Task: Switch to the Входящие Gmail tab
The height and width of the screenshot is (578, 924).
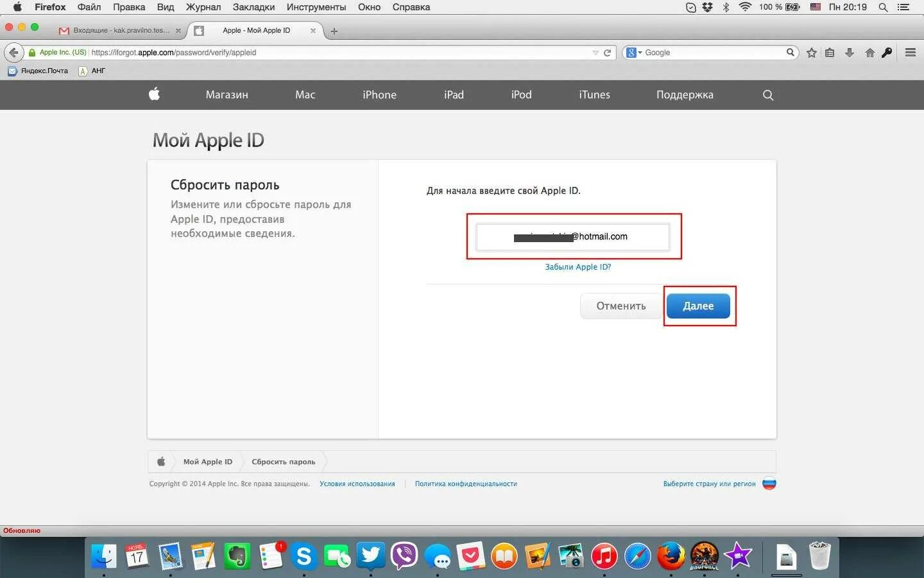Action: [x=121, y=30]
